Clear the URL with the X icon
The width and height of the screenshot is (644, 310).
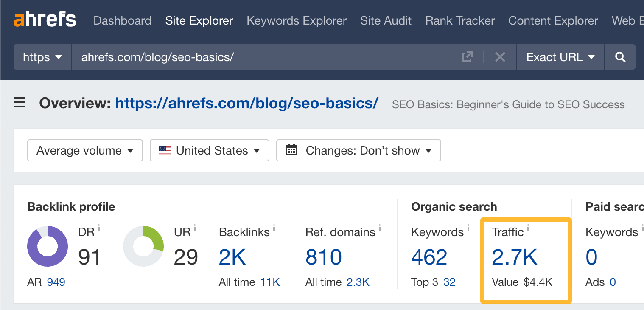[500, 57]
